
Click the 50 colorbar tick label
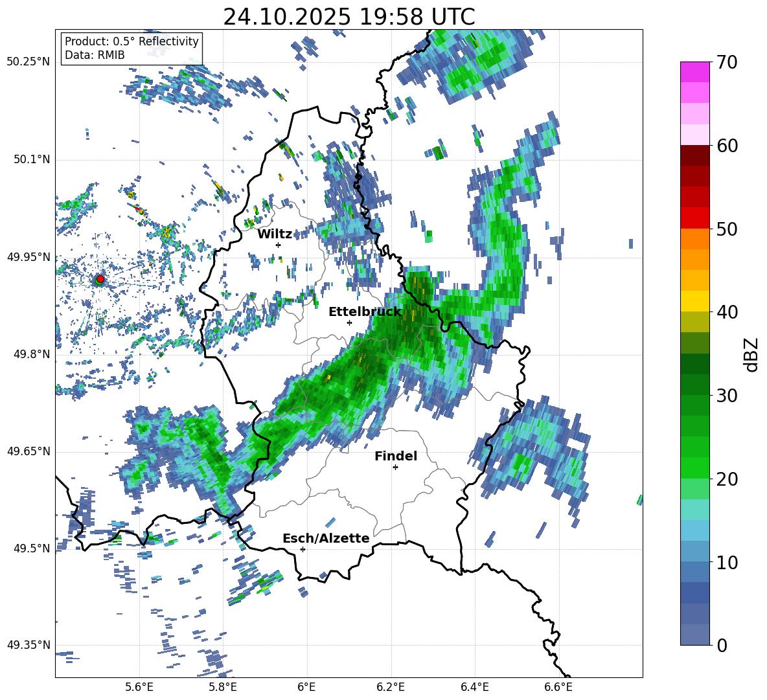tap(727, 229)
